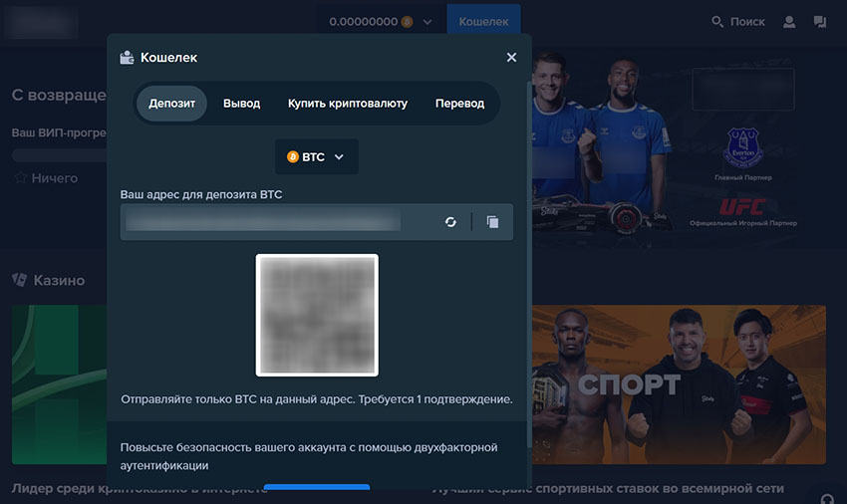
Task: Regenerate deposit address with refresh icon
Action: pos(450,222)
